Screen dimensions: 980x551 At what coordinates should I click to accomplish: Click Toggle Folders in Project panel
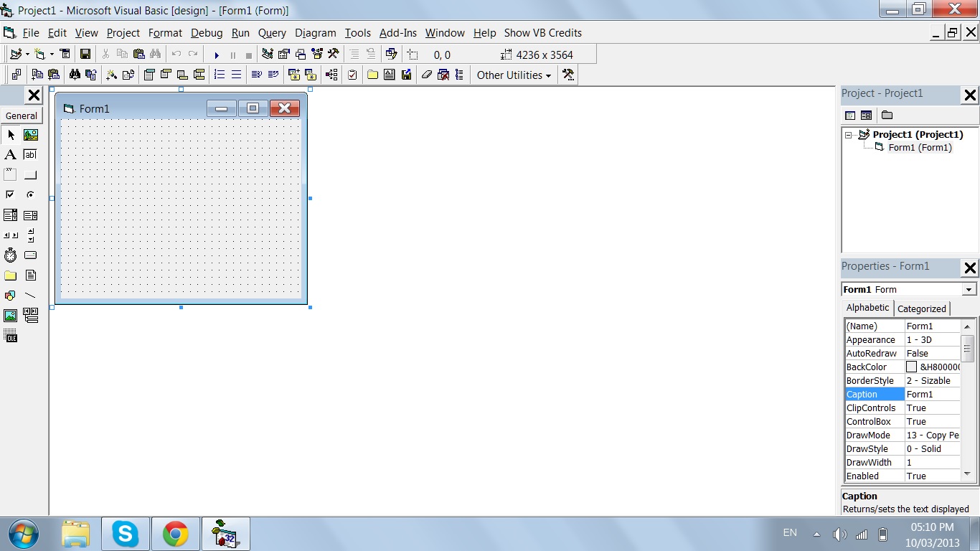tap(887, 116)
